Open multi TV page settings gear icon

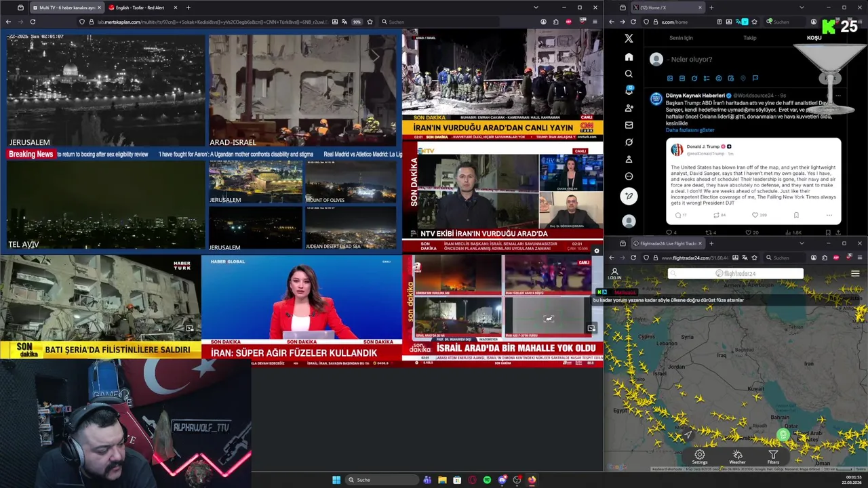click(597, 251)
